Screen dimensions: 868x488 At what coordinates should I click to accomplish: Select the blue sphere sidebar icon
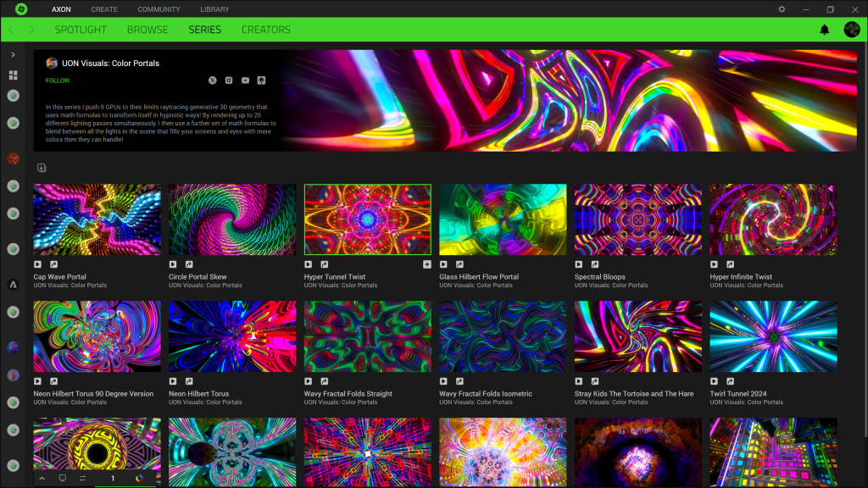(x=14, y=347)
